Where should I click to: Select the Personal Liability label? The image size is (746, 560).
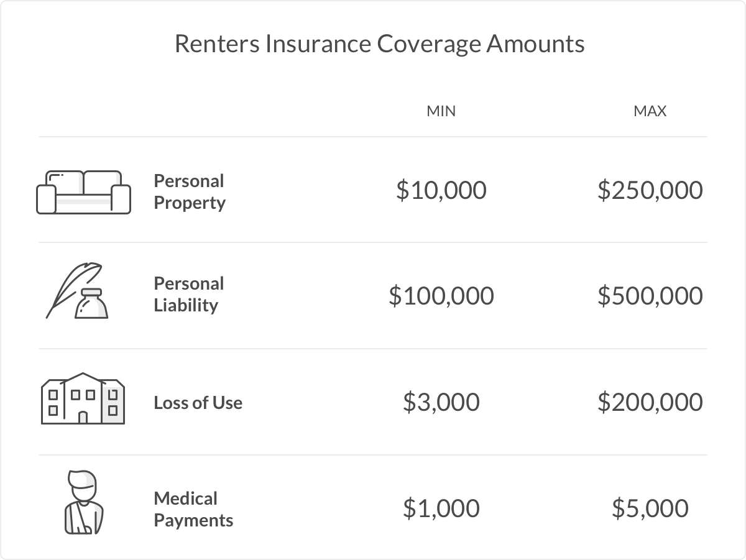click(x=188, y=295)
